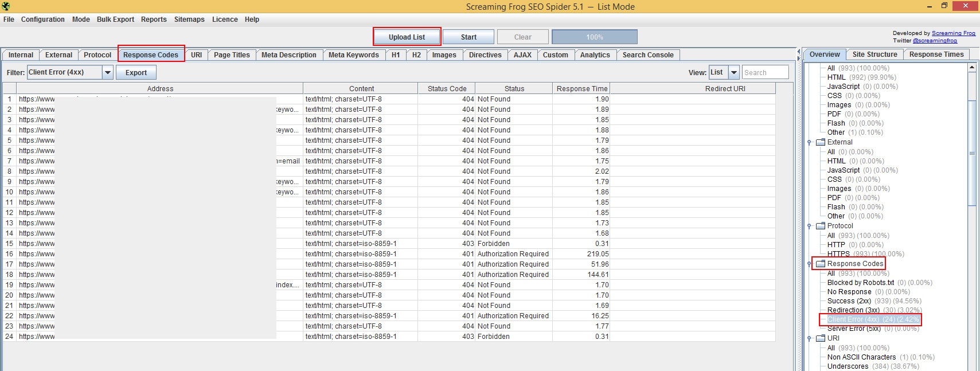Select Blocked by Robots.txt in Overview tree
Screen dimensions: 980x371
880,283
